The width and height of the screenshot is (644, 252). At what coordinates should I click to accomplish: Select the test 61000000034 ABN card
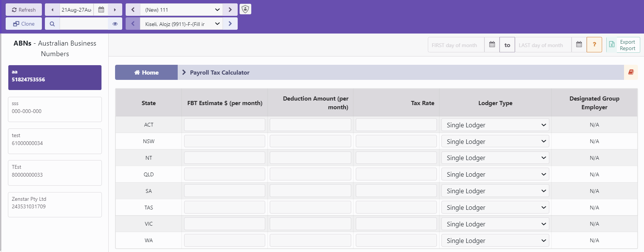(x=55, y=141)
